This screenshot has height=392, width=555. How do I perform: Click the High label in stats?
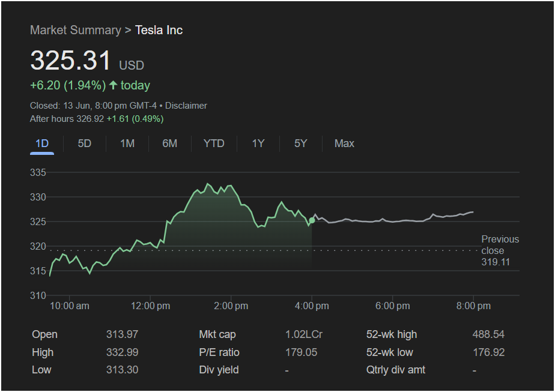click(x=43, y=352)
